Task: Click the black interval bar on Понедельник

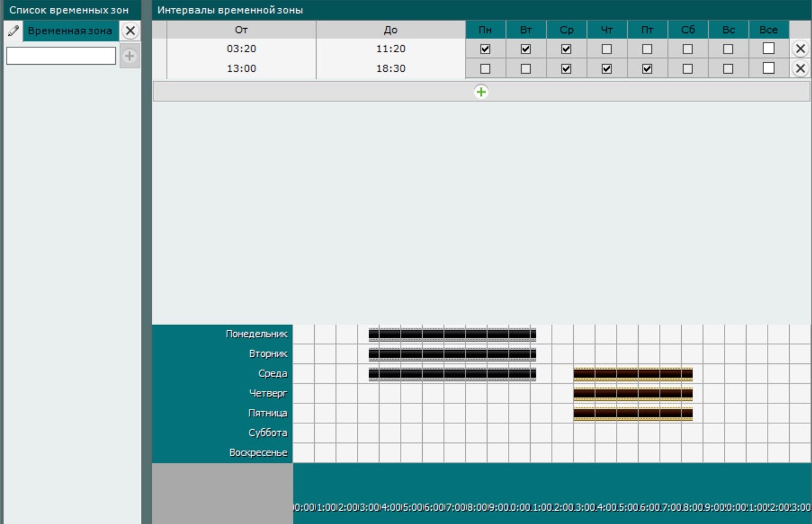Action: point(452,334)
